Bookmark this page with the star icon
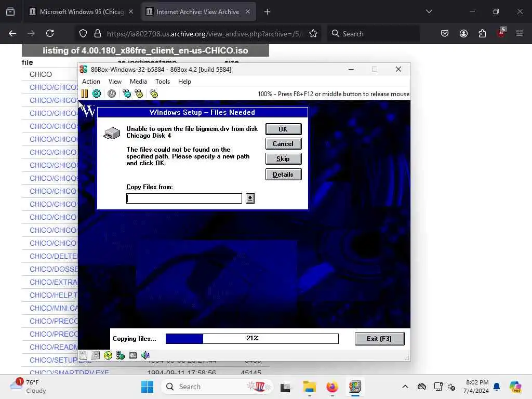Screen dimensions: 532x399 click(313, 33)
